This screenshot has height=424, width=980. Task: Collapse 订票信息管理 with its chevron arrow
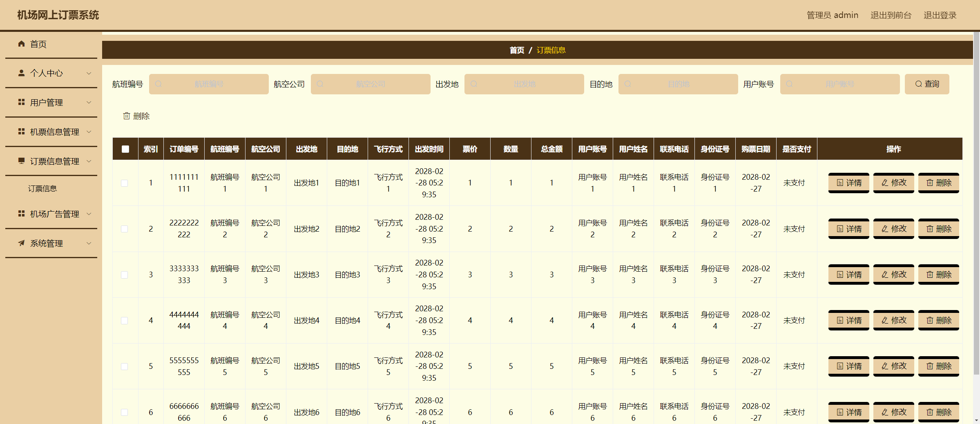(x=89, y=161)
